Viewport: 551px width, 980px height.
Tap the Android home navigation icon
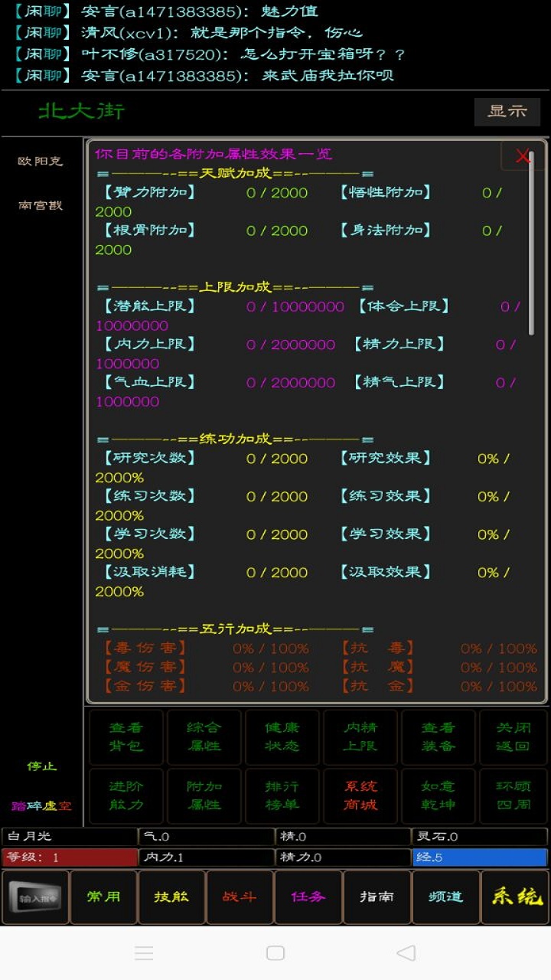pos(275,952)
